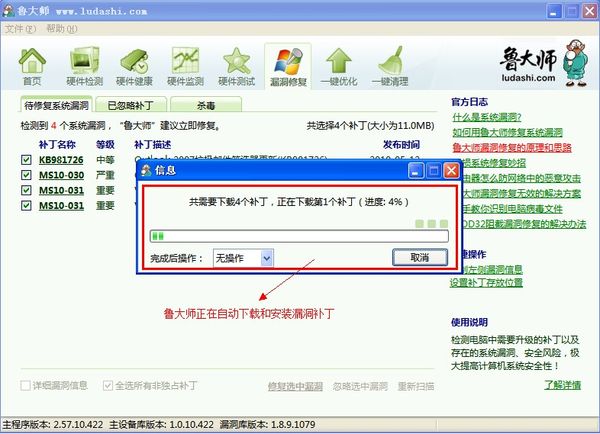Open the first MS10-031 link, rated 重要

click(62, 190)
